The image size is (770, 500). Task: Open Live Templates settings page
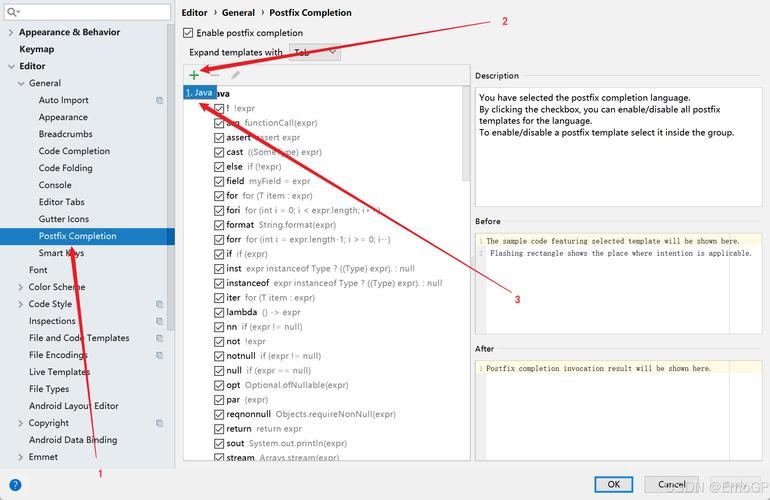[59, 372]
